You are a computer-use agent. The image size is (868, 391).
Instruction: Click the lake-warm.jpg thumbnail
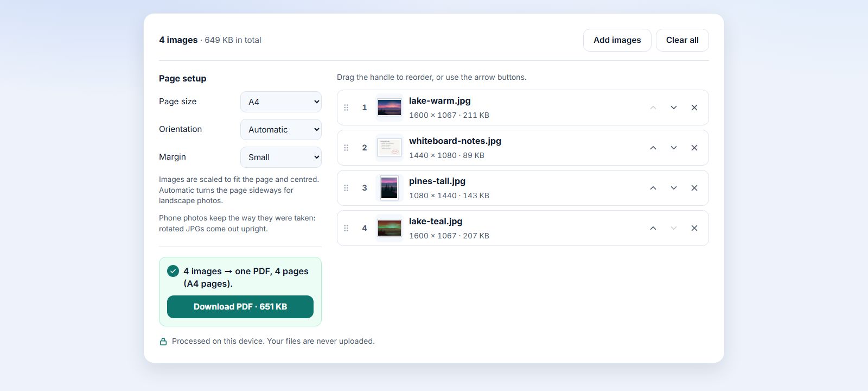click(390, 108)
